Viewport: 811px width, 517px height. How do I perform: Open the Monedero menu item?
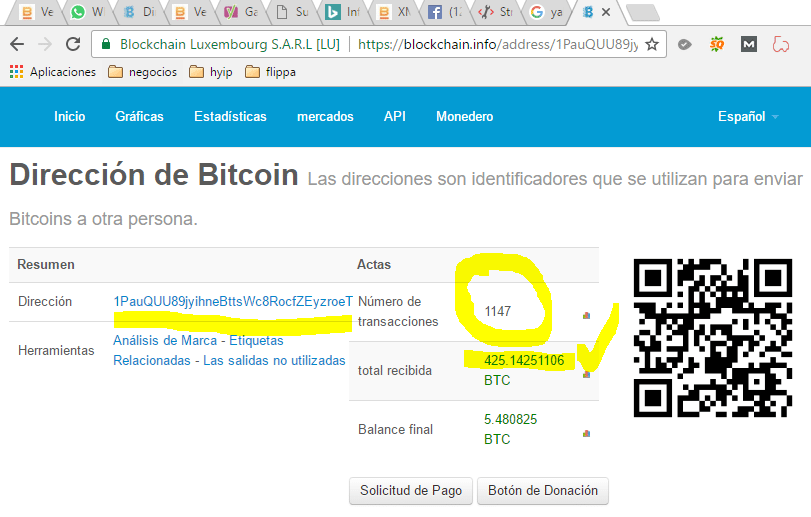pos(464,116)
